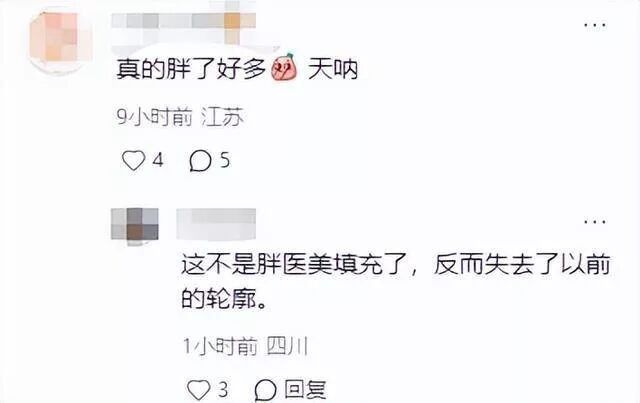Screen dimensions: 640x403
Task: Click the like count 4 on top comment
Action: (x=158, y=160)
